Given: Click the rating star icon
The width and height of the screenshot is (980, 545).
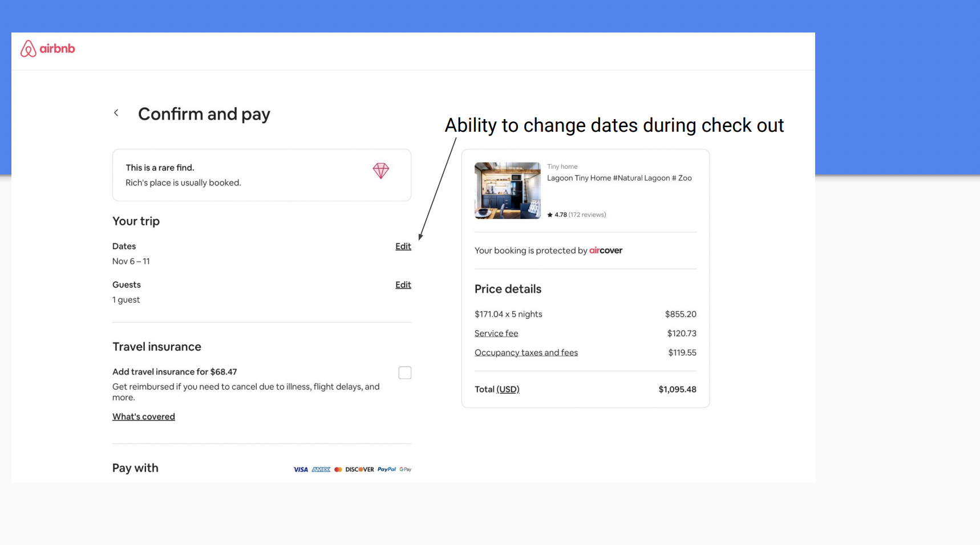Looking at the screenshot, I should [x=550, y=215].
